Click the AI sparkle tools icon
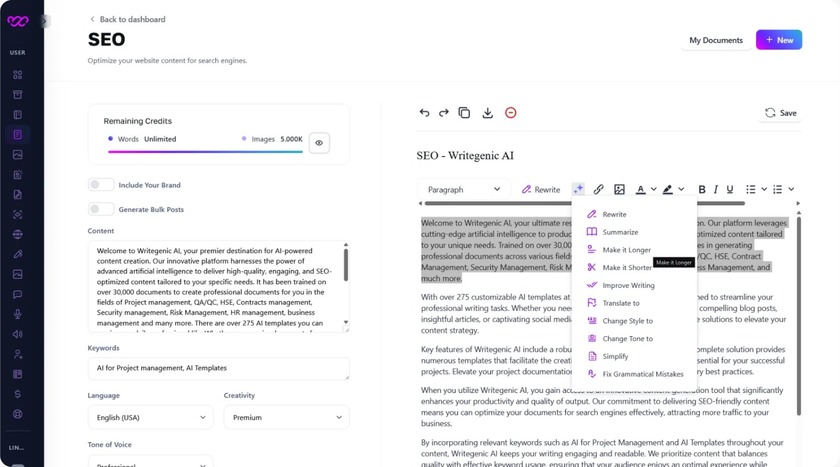Viewport: 840px width, 467px height. [578, 189]
